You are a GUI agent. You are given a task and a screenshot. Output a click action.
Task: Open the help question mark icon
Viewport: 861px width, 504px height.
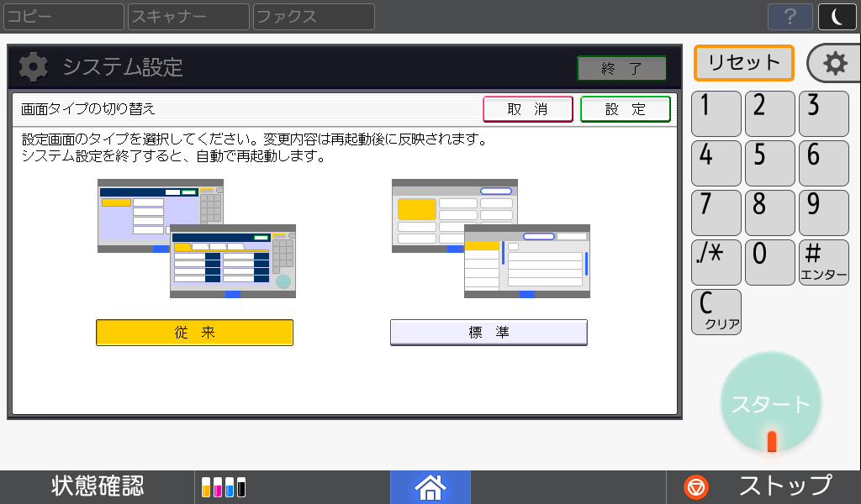pos(790,17)
